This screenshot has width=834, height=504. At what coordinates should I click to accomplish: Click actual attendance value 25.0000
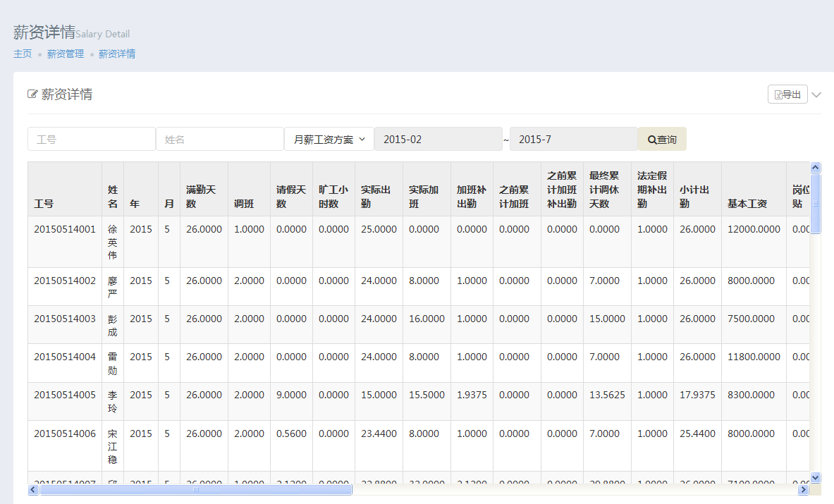(379, 229)
